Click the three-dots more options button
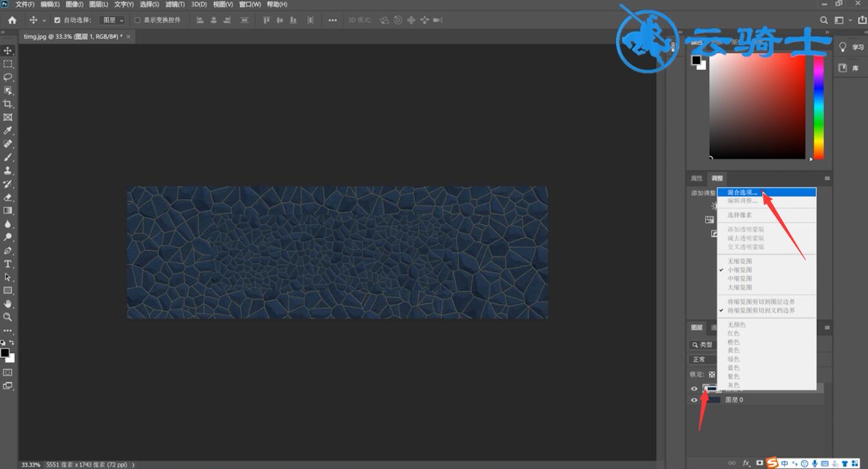 pos(332,20)
